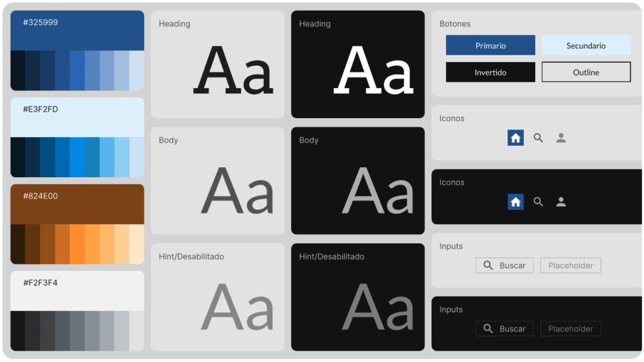Click the search magnifier in the light Iconos panel
This screenshot has height=362, width=644.
(538, 138)
